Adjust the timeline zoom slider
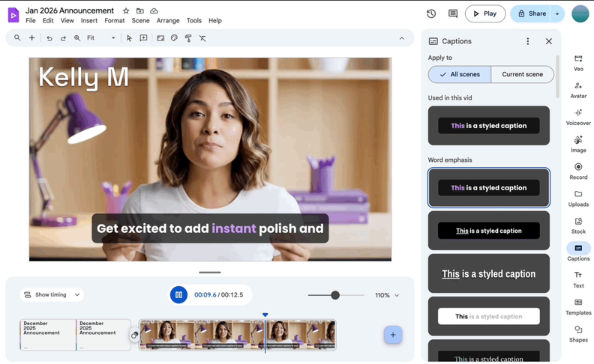Viewport: 594px width, 364px height. point(335,295)
